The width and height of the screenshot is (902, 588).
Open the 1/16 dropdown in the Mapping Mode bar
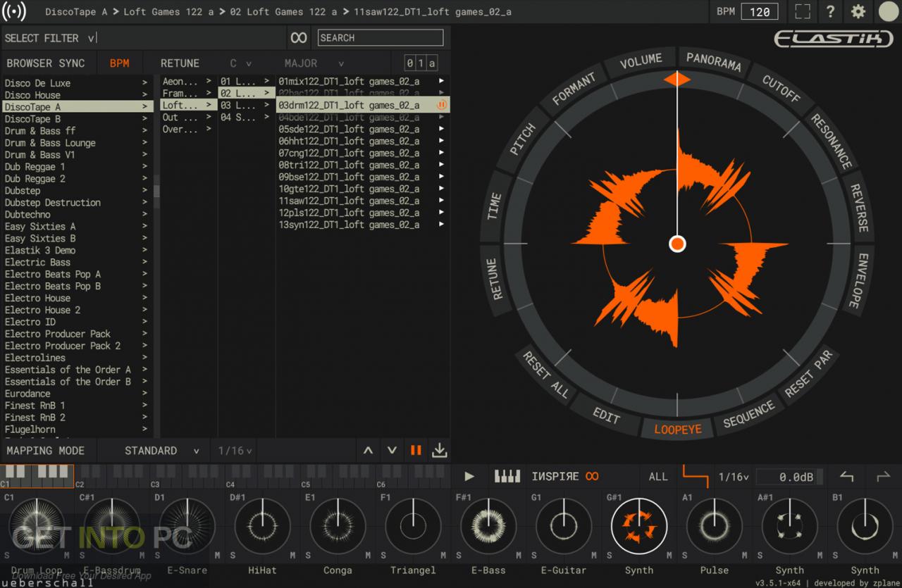pos(235,451)
